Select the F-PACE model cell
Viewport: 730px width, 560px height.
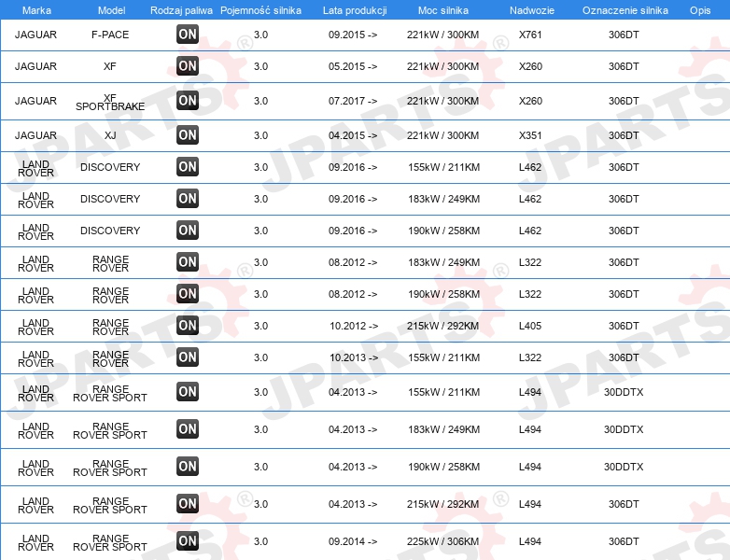(110, 35)
